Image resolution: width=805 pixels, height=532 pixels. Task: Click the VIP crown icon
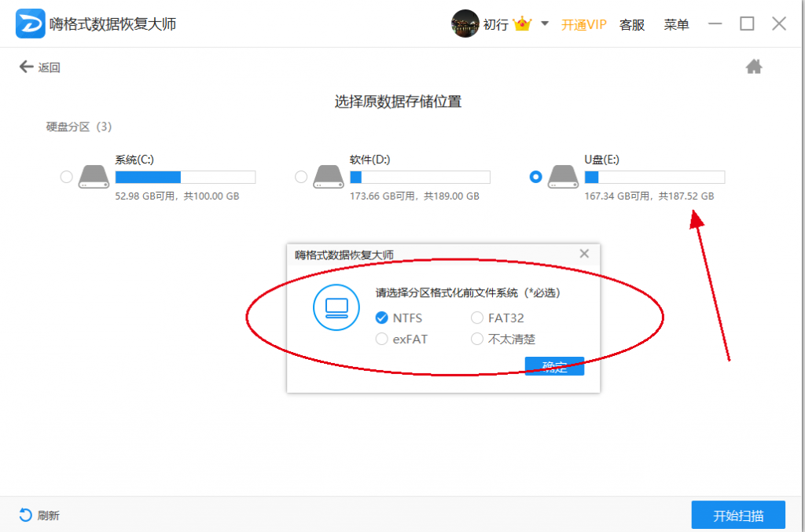pyautogui.click(x=522, y=24)
